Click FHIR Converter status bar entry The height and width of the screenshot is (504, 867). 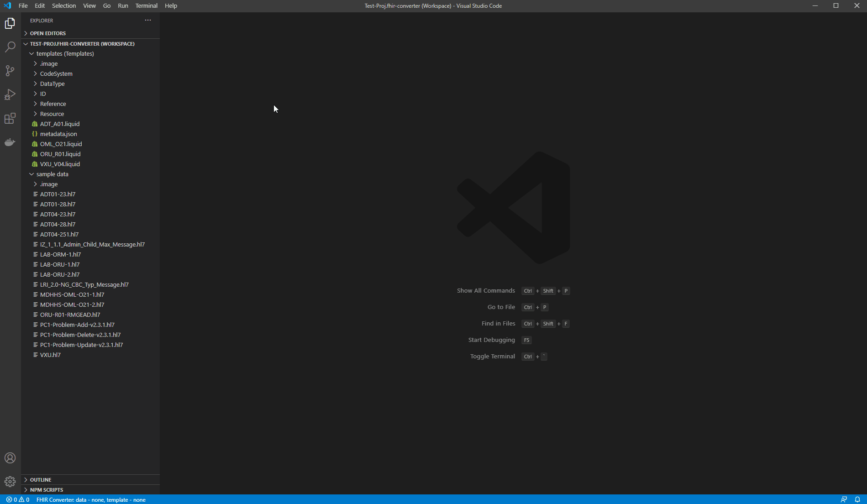coord(91,499)
